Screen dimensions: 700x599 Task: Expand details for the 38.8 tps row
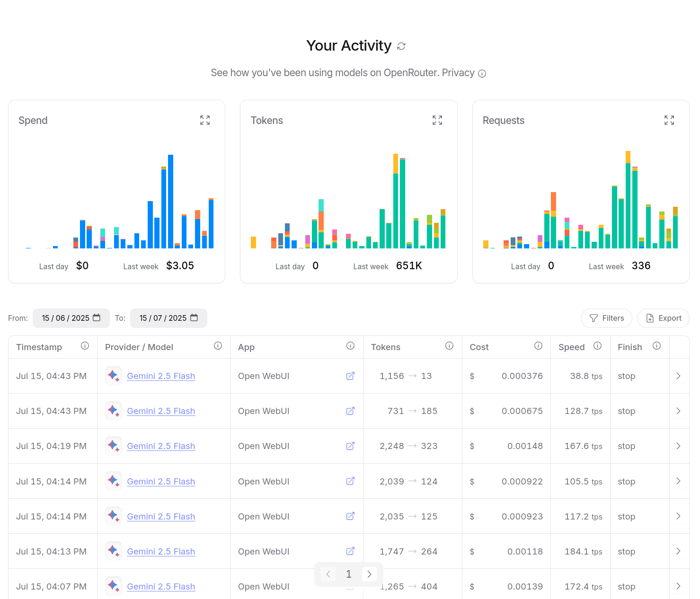(679, 376)
